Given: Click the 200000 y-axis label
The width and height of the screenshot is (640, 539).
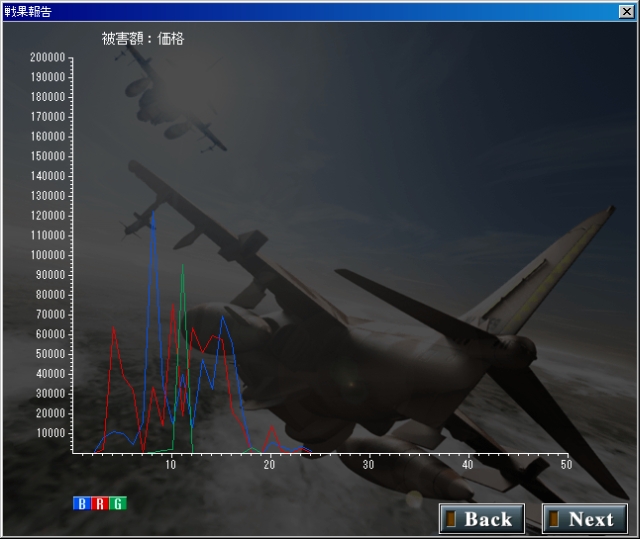Looking at the screenshot, I should coord(48,58).
